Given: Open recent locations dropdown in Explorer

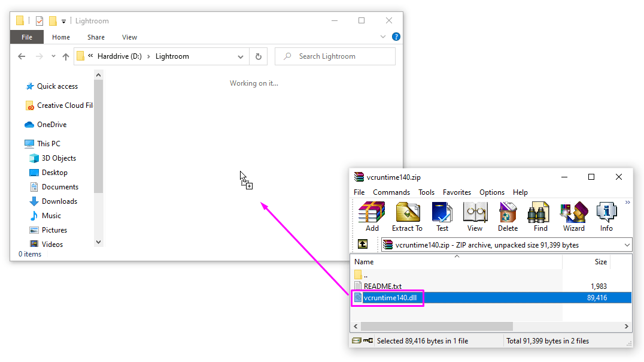Looking at the screenshot, I should (53, 56).
